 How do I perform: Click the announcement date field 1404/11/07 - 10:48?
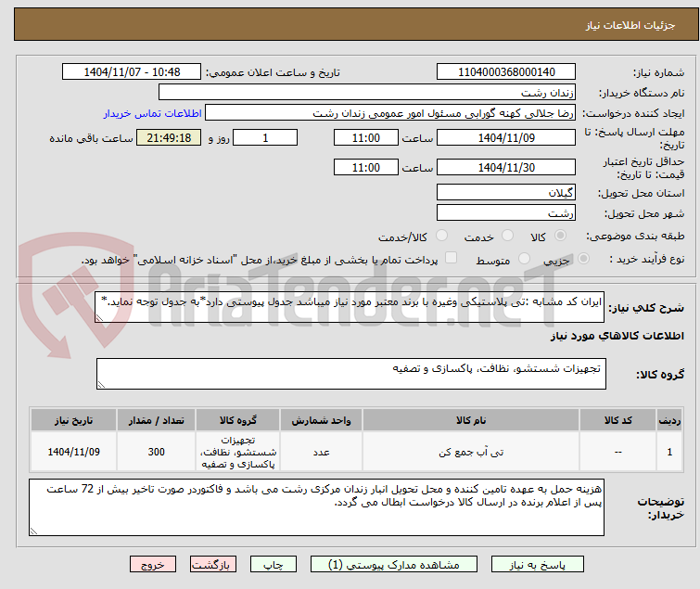coord(132,72)
